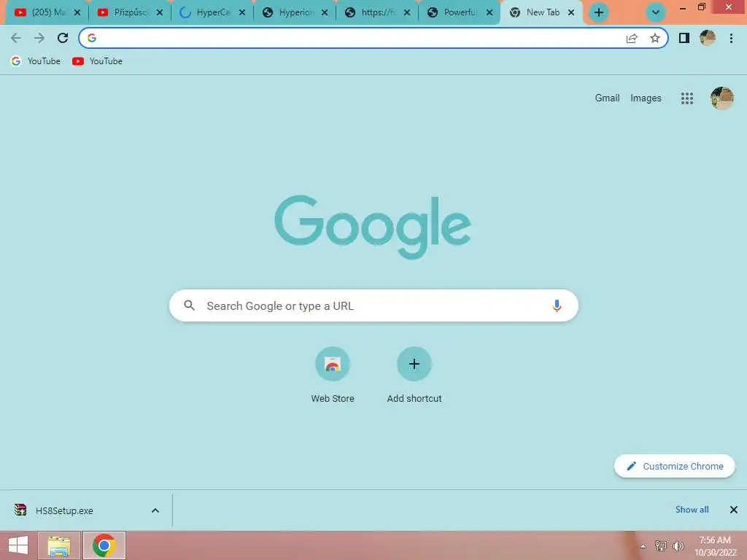
Task: Bookmark this tab with the star icon
Action: 655,38
